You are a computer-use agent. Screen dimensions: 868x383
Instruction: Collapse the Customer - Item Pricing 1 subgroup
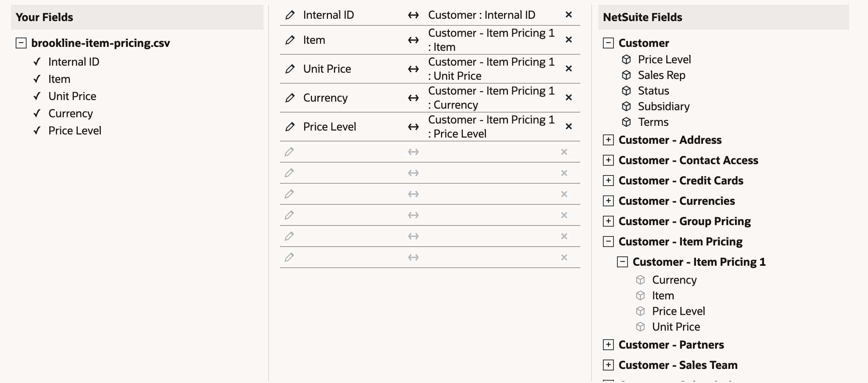point(622,262)
